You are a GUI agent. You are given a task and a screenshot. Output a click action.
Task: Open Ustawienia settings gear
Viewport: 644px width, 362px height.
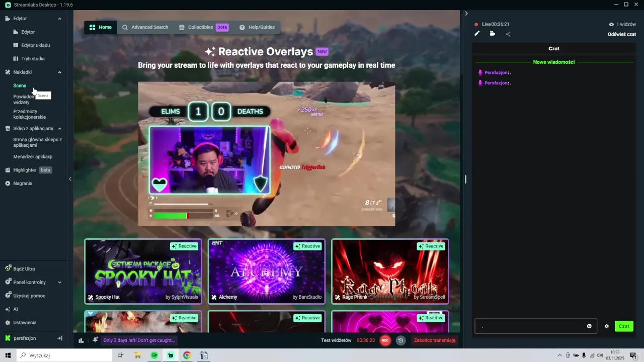pyautogui.click(x=21, y=323)
